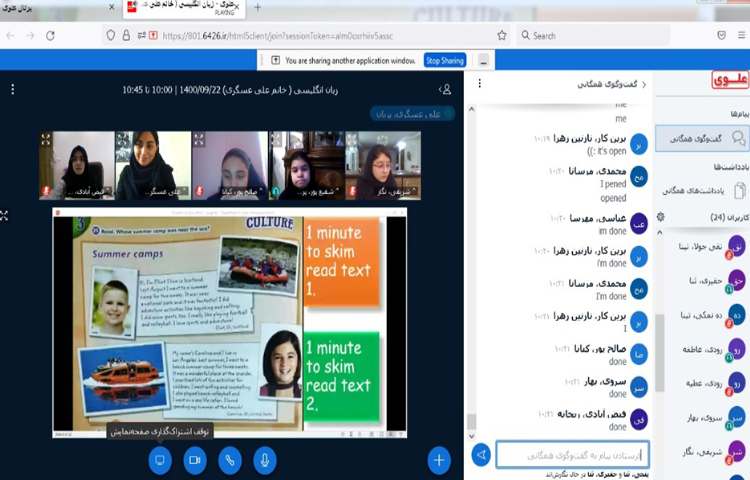Click the علوی logo
This screenshot has height=480, width=750.
coord(729,80)
